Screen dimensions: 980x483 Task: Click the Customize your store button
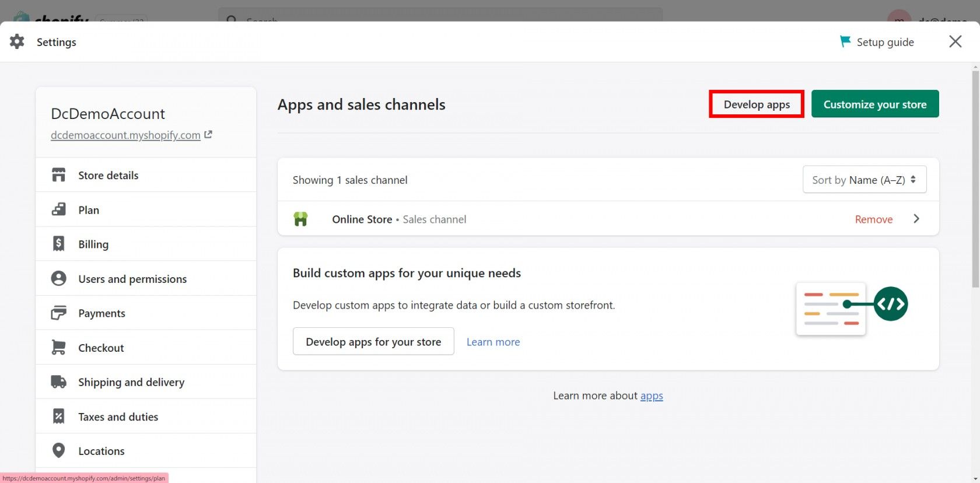tap(874, 104)
